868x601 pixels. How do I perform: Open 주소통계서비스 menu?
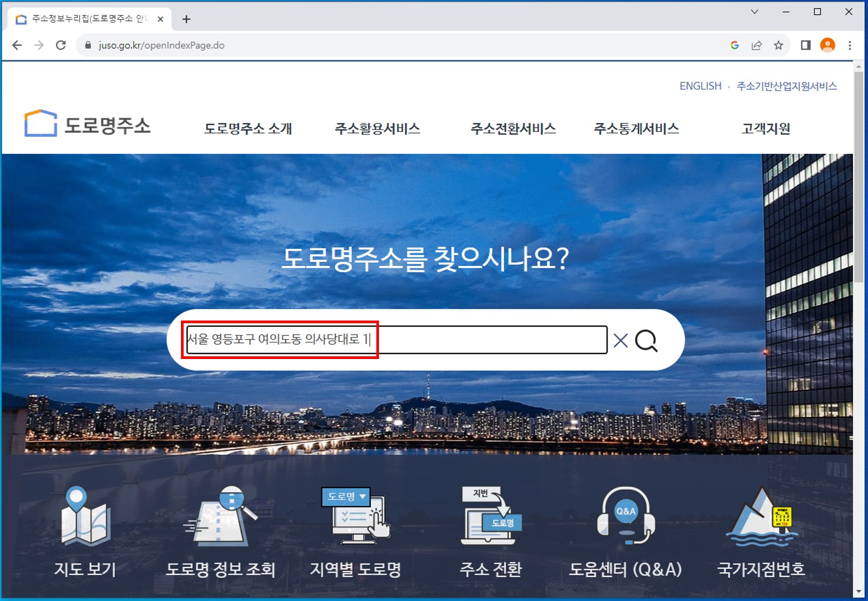[636, 128]
